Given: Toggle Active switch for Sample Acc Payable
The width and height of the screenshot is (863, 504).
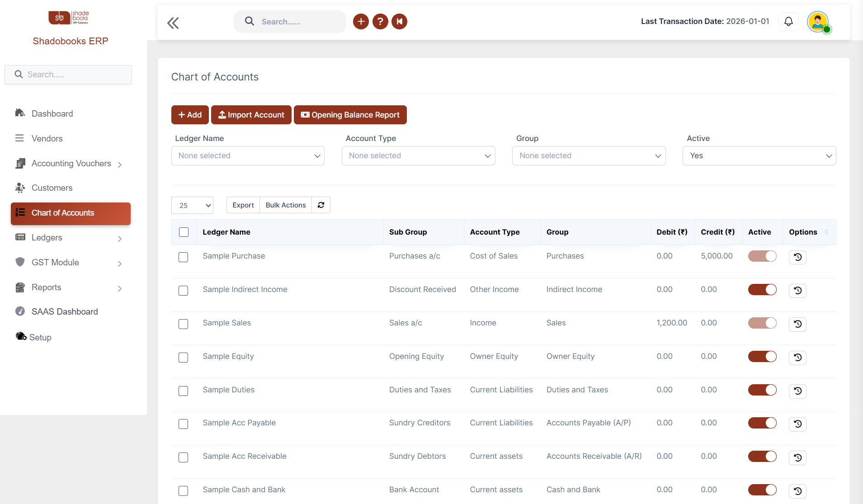Looking at the screenshot, I should [762, 423].
